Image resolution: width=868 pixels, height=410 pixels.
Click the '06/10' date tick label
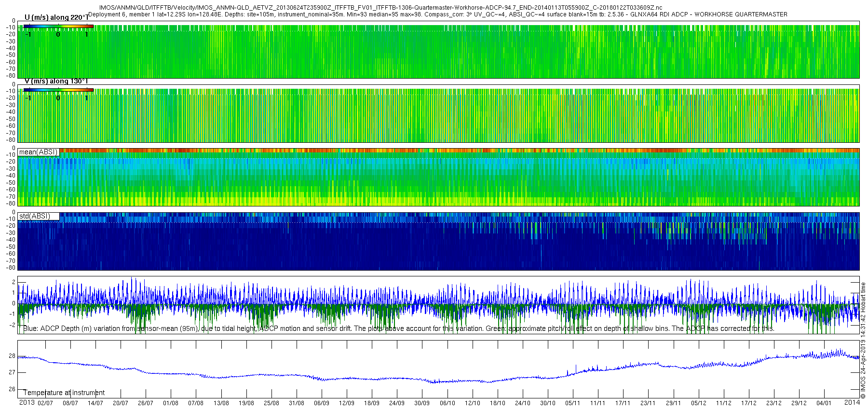click(448, 403)
